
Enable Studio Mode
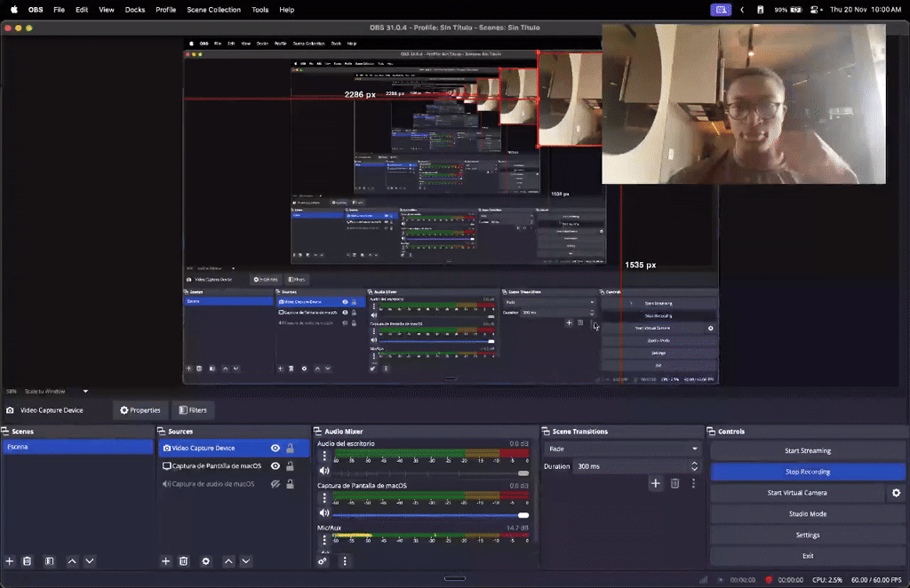click(807, 513)
